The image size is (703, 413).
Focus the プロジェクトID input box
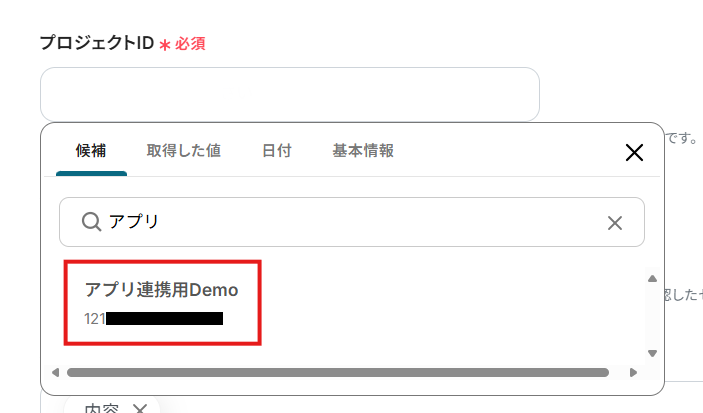[290, 94]
